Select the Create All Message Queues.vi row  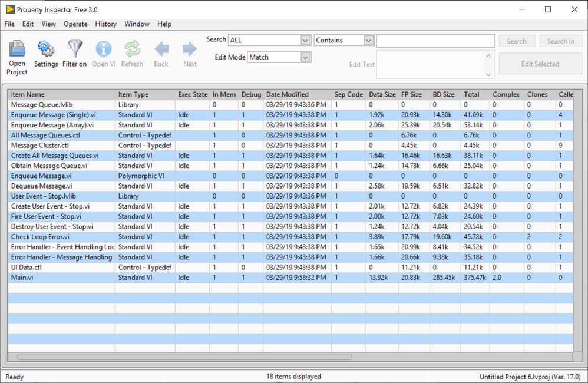290,156
